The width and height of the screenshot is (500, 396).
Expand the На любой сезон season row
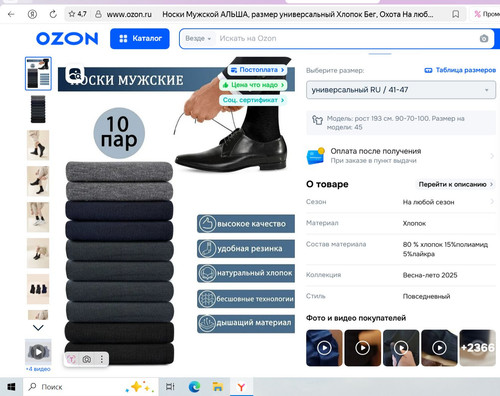401,202
